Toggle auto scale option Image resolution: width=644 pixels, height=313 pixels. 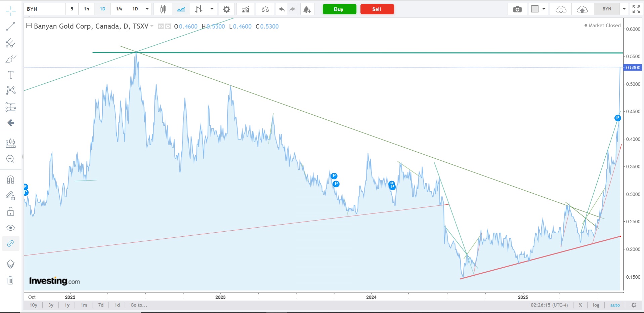coord(615,305)
